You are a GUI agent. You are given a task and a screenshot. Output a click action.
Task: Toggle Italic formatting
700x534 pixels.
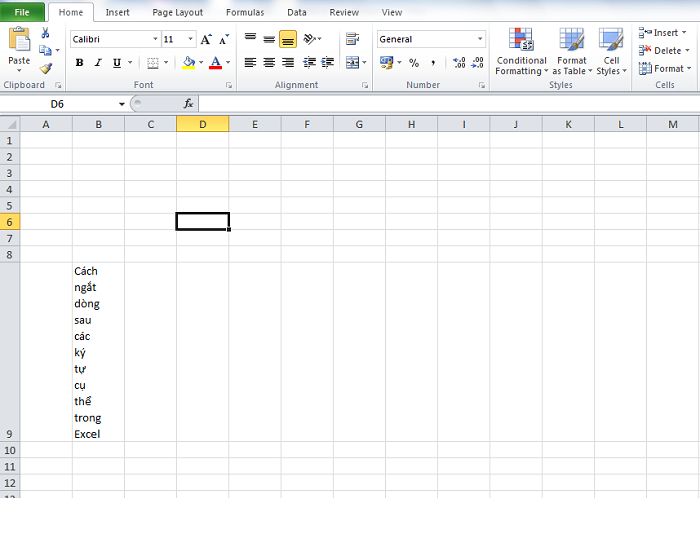tap(98, 63)
